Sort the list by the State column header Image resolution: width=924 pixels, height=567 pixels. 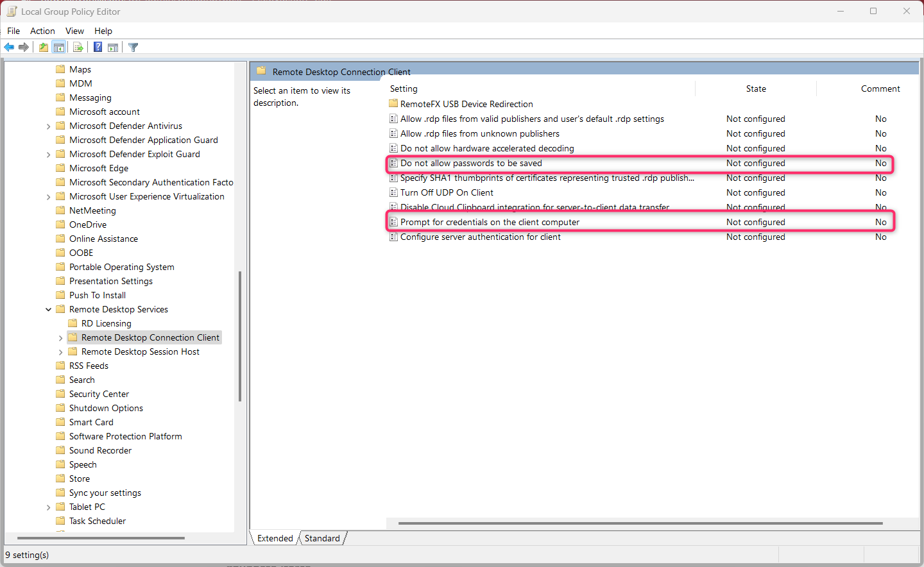tap(755, 89)
